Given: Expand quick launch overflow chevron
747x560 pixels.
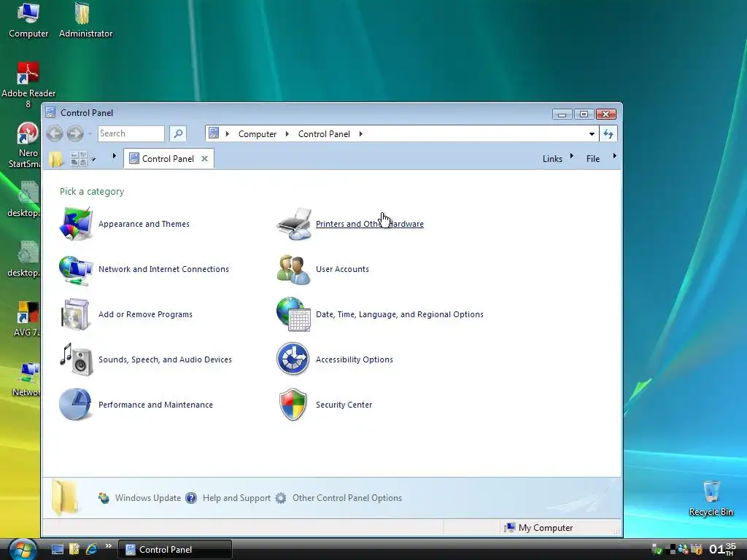Looking at the screenshot, I should pos(109,545).
